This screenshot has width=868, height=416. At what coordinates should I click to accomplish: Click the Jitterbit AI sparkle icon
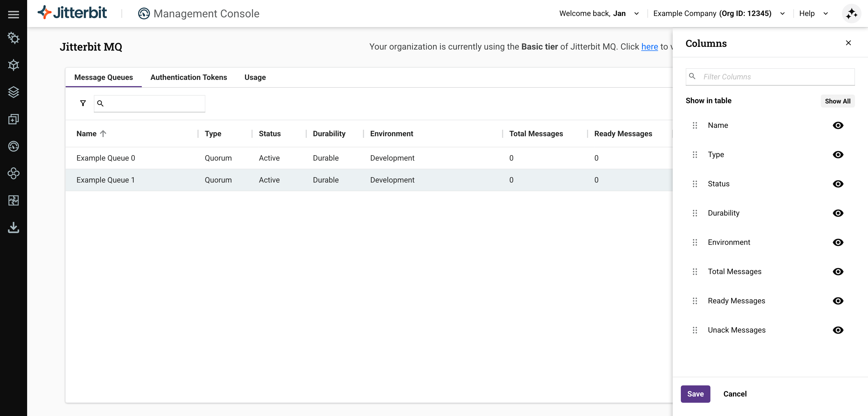(x=851, y=14)
